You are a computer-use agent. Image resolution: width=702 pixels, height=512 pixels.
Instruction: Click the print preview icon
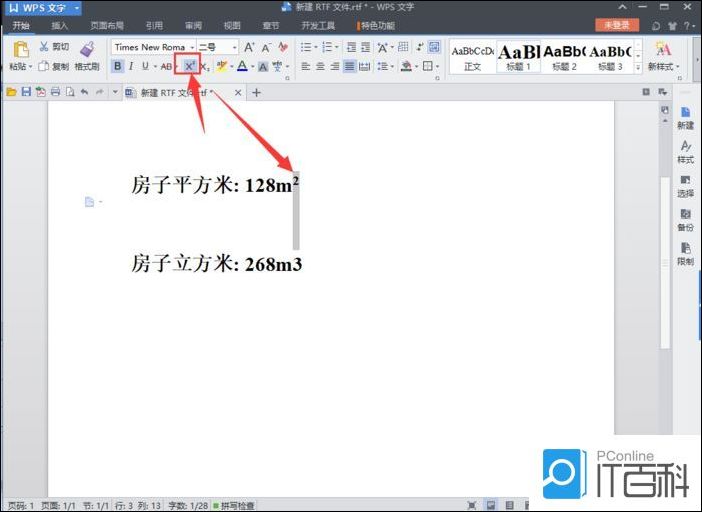[x=70, y=92]
